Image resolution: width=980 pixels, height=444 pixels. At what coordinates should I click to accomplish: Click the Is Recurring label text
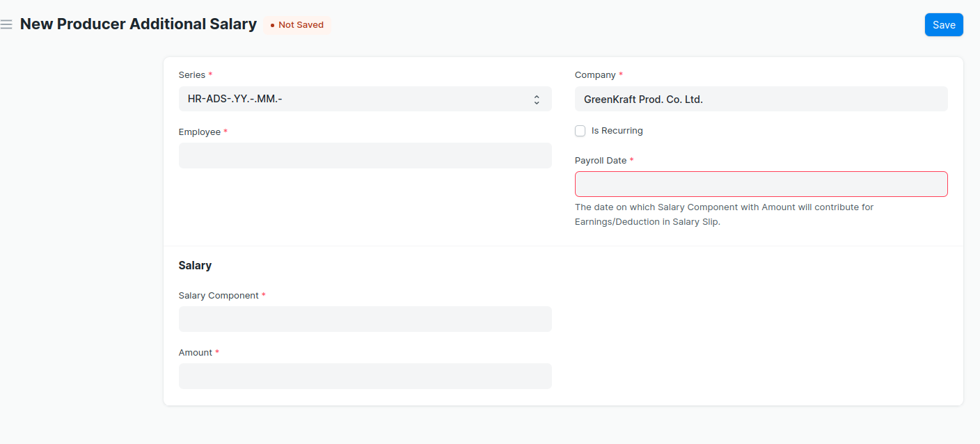[617, 131]
